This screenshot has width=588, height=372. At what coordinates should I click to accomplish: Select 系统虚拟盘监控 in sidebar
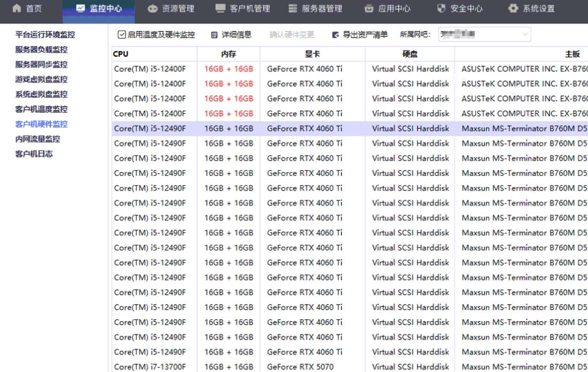click(41, 94)
